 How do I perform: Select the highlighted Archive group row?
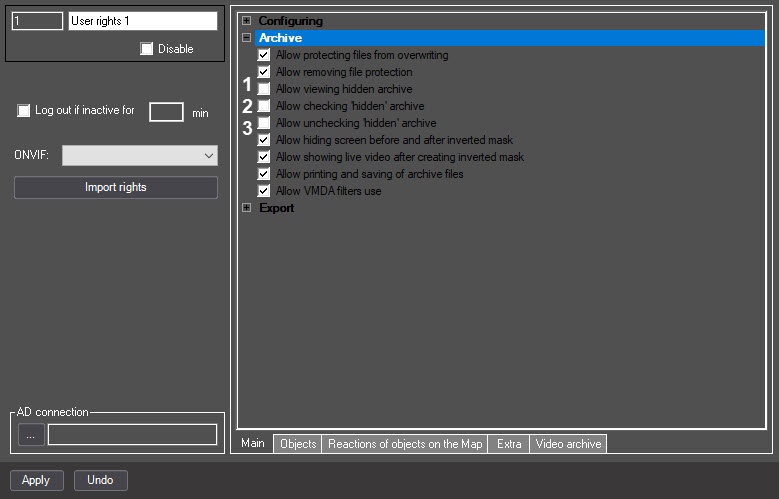click(510, 38)
